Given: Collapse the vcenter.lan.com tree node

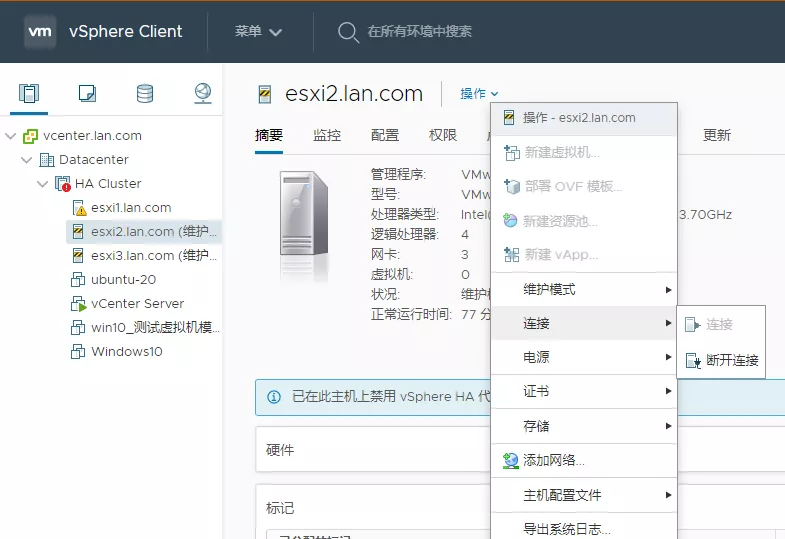Looking at the screenshot, I should [x=10, y=136].
